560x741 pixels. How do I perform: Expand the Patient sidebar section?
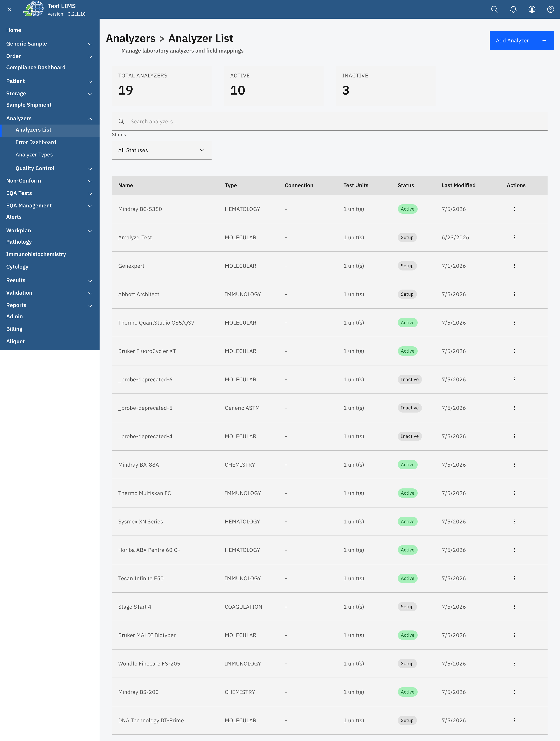click(50, 81)
